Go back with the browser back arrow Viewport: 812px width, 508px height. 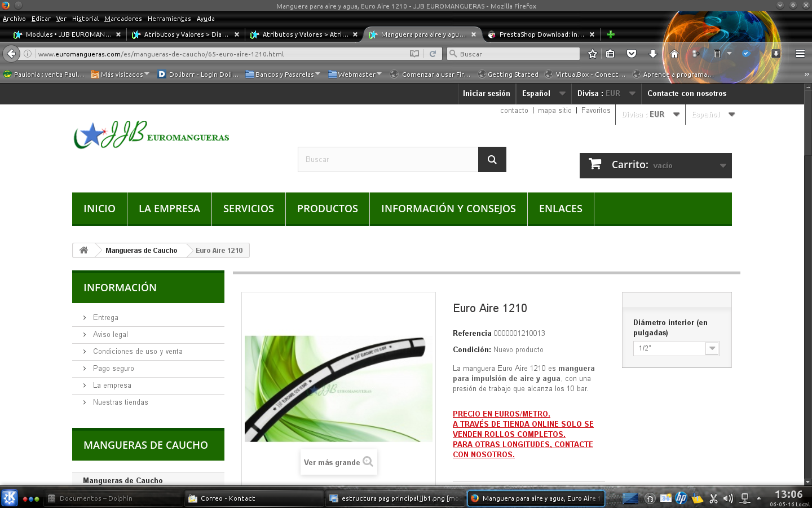[x=11, y=54]
